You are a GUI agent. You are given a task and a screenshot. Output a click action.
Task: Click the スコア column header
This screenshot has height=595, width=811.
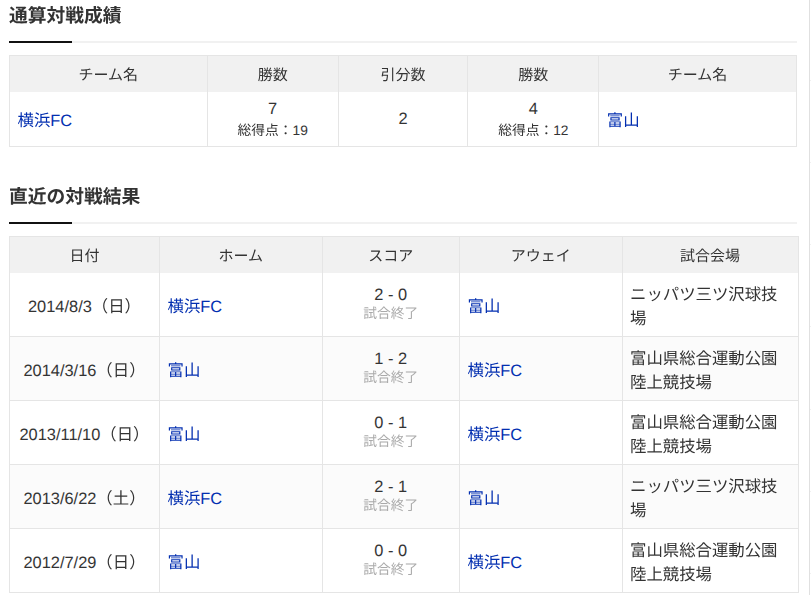(391, 255)
